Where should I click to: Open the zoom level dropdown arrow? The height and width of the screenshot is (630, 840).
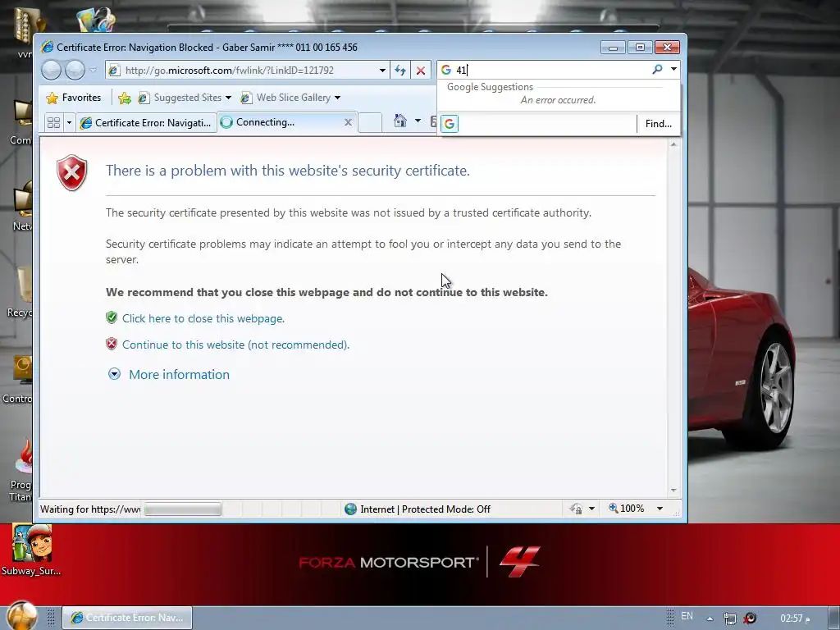660,509
